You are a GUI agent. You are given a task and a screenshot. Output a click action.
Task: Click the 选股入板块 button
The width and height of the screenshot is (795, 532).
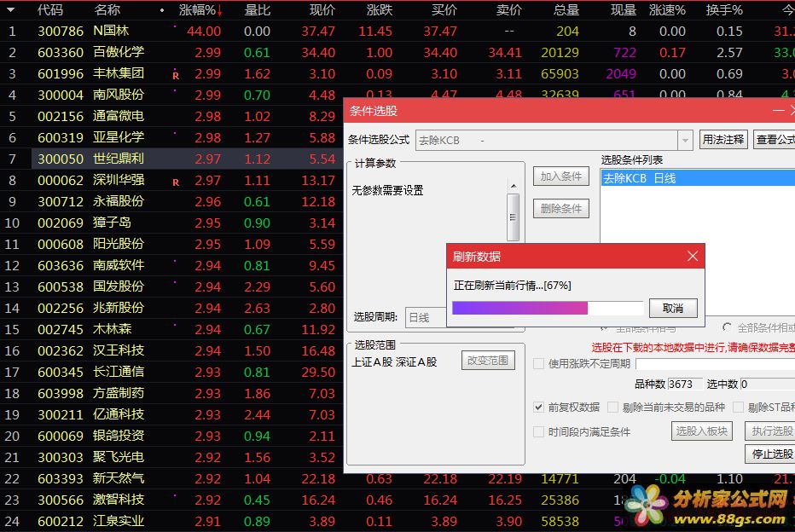pyautogui.click(x=702, y=431)
